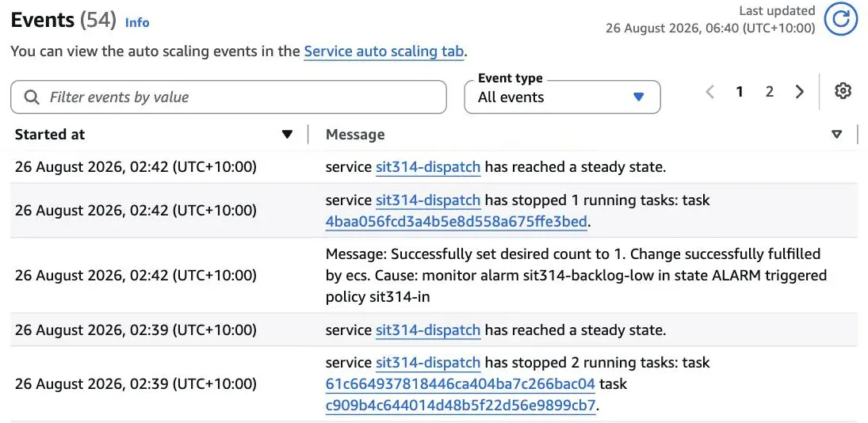This screenshot has height=423, width=868.
Task: Open sit314-dispatch link in 02:39 steady state row
Action: coord(428,330)
